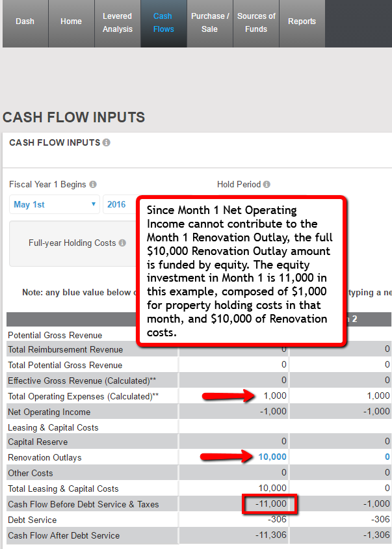Click the -11,306 Cash Flow After Debt Service value

[x=270, y=535]
